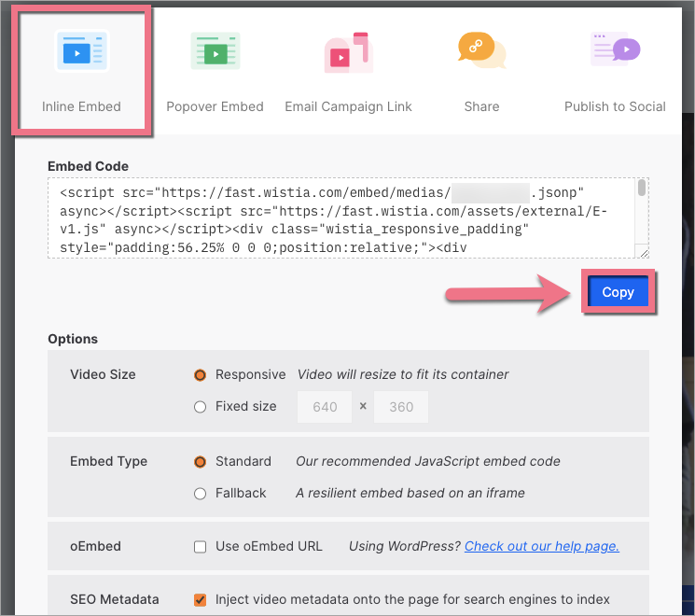Pick the Fallback embed type
The width and height of the screenshot is (695, 616).
pos(200,494)
